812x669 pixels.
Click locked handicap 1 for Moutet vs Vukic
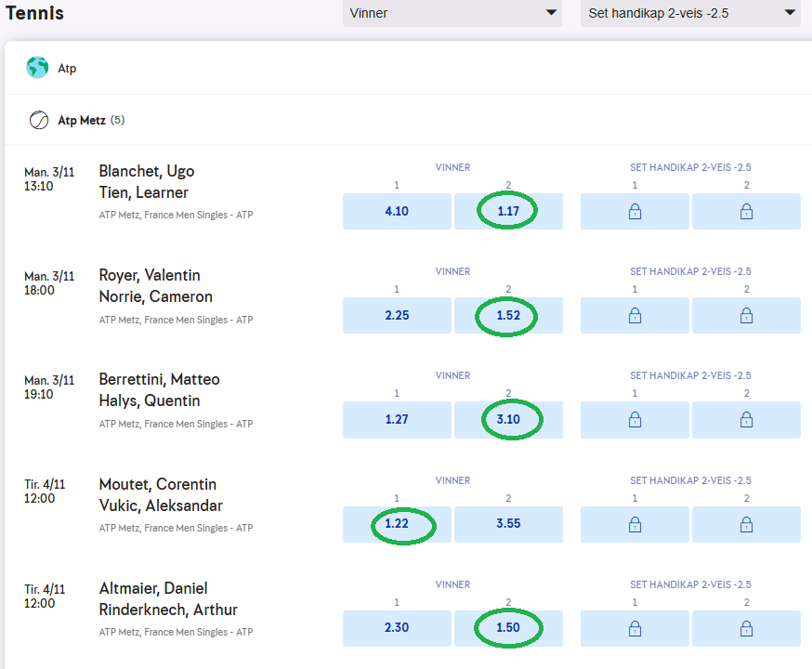(x=635, y=524)
